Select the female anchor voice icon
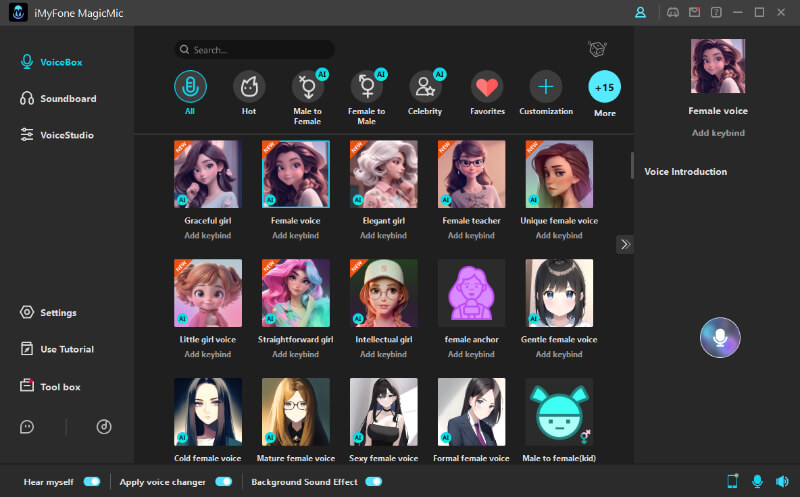The height and width of the screenshot is (497, 800). coord(471,293)
